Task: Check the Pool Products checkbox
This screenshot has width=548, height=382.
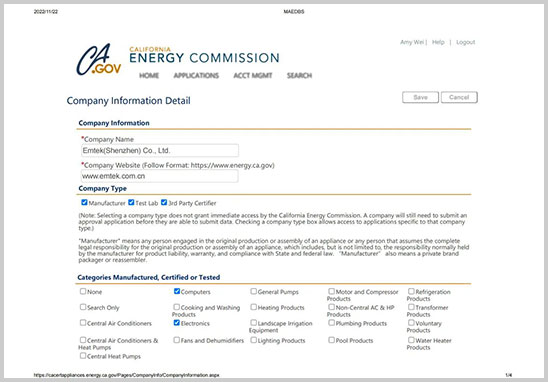Action: (331, 340)
